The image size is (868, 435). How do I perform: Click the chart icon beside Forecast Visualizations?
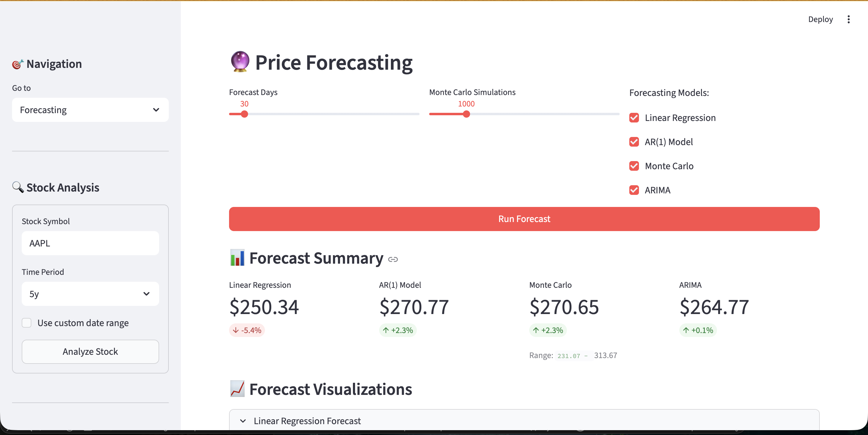(237, 389)
